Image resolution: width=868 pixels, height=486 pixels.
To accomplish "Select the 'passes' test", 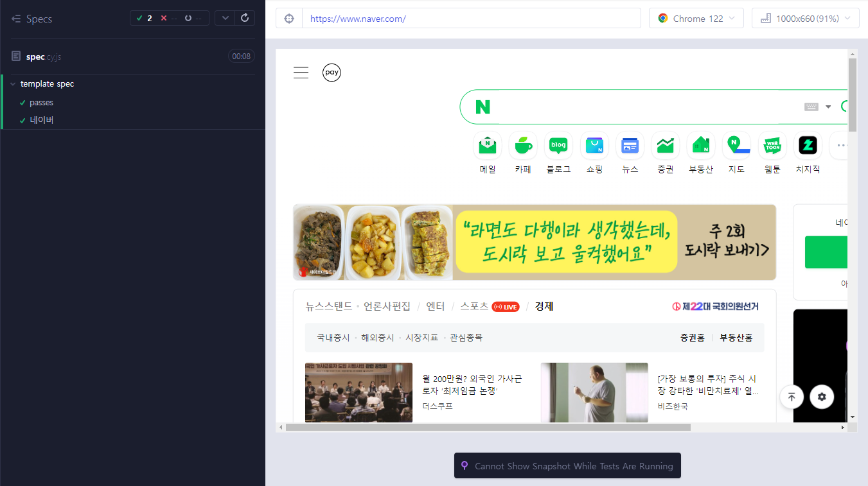I will click(41, 103).
